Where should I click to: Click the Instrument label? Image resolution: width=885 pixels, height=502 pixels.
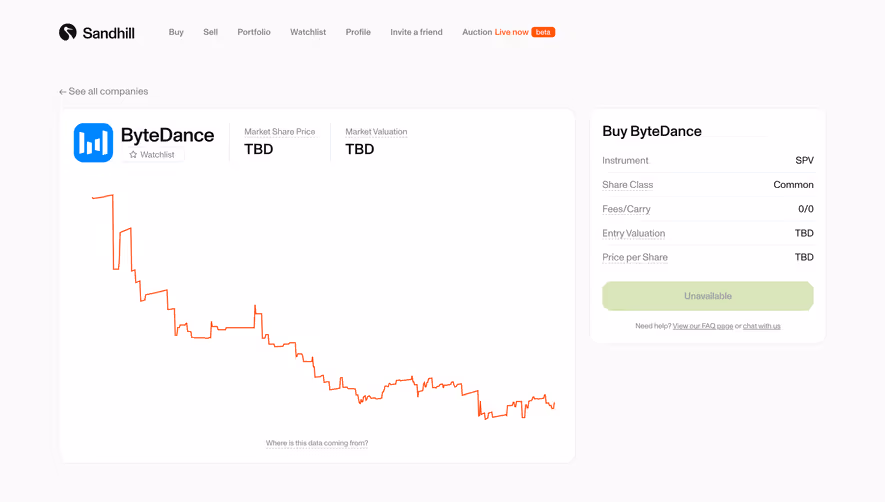(625, 160)
